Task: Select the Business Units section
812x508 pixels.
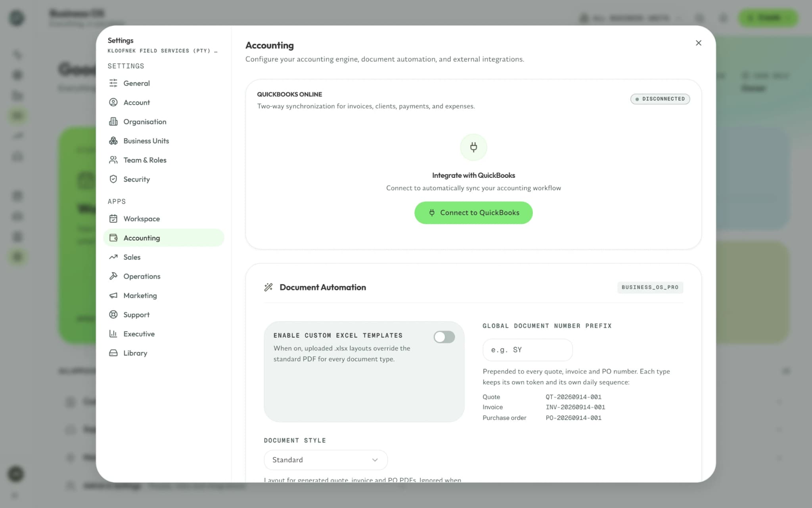Action: [163, 141]
